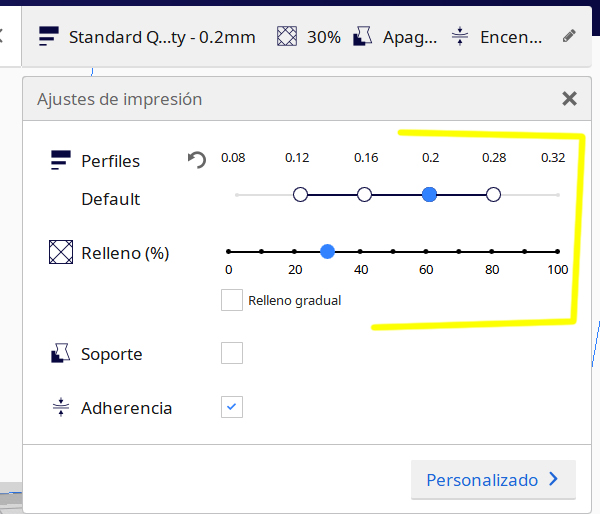Close the Ajustes de impresión panel
Viewport: 600px width, 514px height.
(x=569, y=98)
